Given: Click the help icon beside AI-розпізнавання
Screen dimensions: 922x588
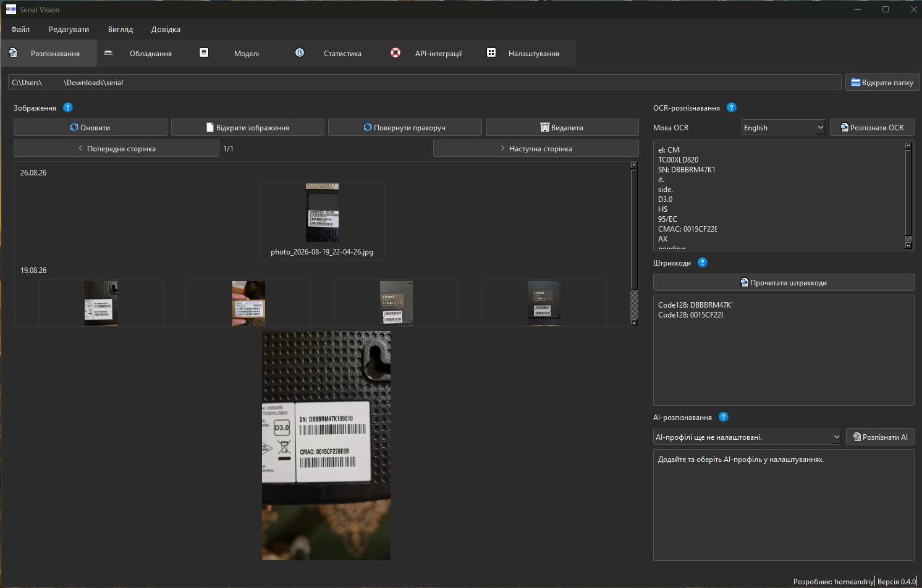Looking at the screenshot, I should coord(724,417).
